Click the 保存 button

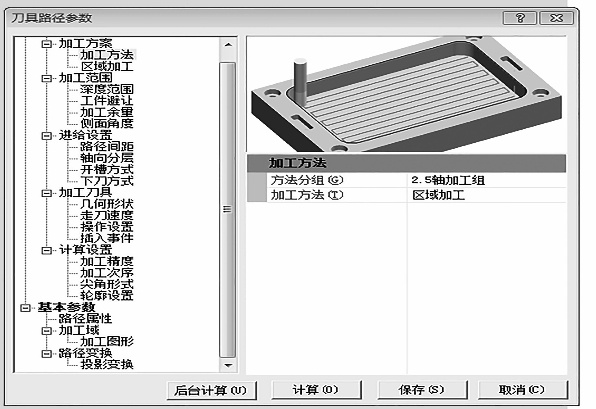[x=422, y=390]
